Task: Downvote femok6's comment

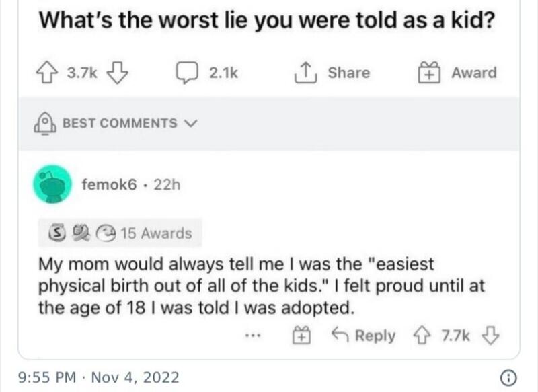Action: point(491,336)
